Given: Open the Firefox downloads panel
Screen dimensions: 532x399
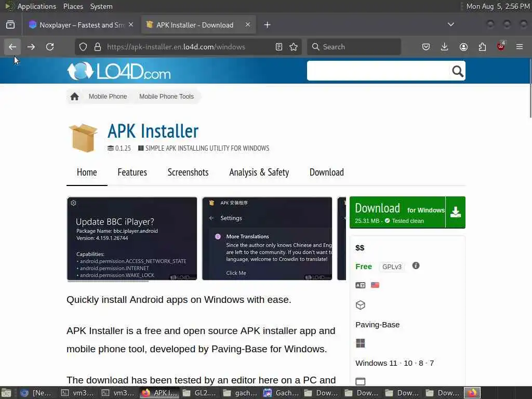Looking at the screenshot, I should point(445,47).
